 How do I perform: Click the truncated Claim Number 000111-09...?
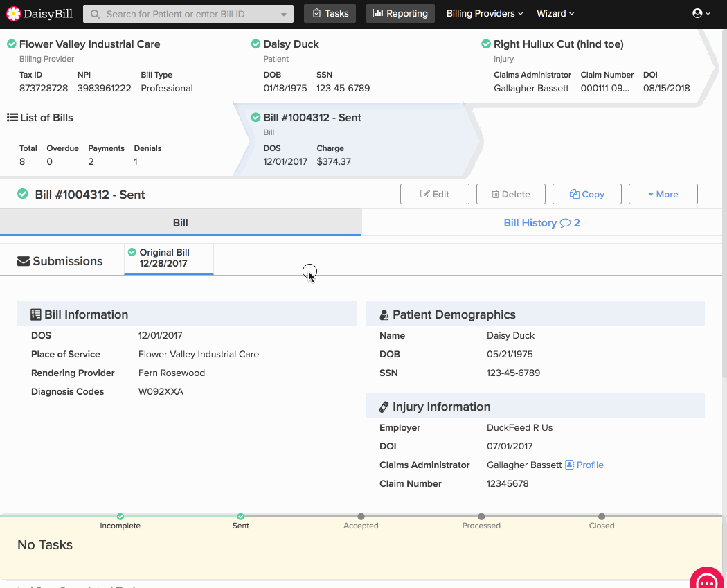tap(604, 88)
